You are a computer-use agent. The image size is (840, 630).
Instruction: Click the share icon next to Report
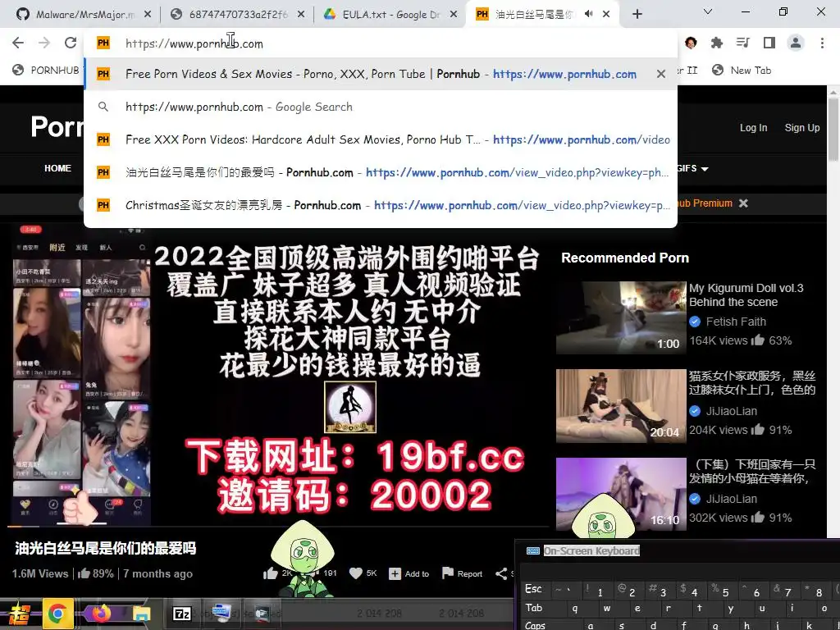[x=501, y=573]
